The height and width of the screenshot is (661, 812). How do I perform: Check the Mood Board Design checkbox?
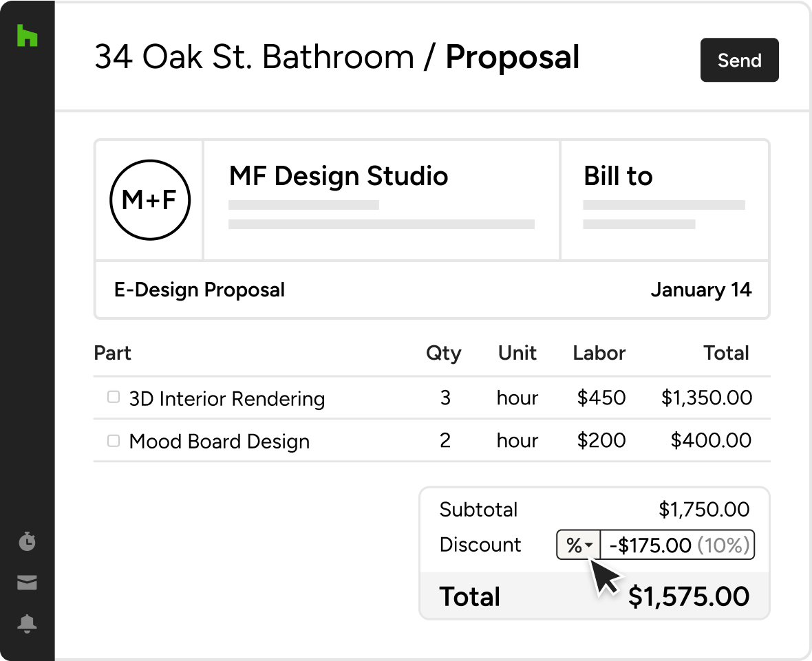tap(114, 440)
